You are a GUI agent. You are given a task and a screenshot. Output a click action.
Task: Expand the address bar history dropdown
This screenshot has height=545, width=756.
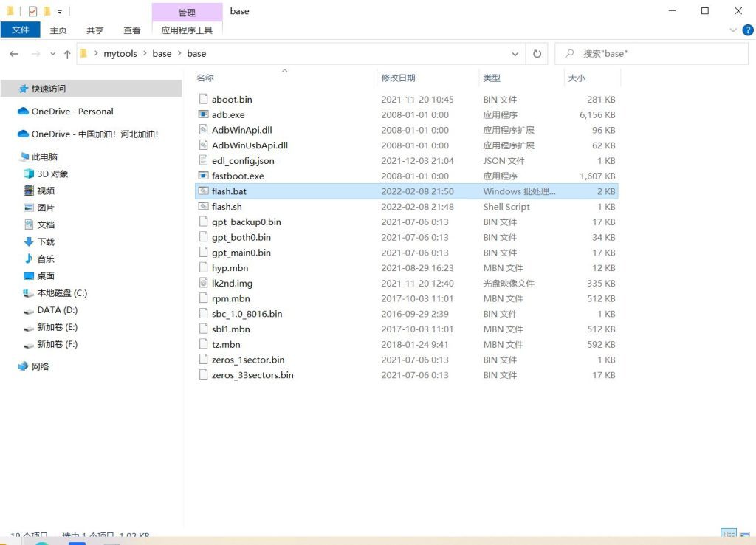(x=515, y=53)
